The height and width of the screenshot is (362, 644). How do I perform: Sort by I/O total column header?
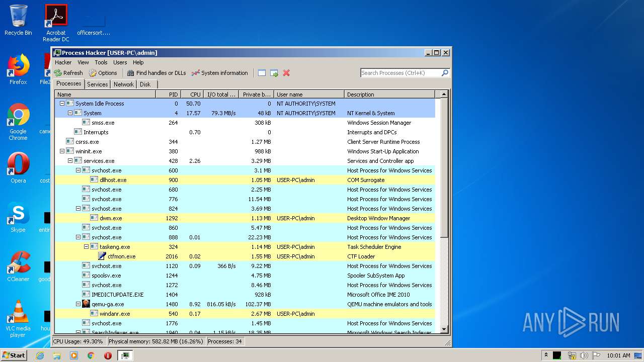point(221,95)
